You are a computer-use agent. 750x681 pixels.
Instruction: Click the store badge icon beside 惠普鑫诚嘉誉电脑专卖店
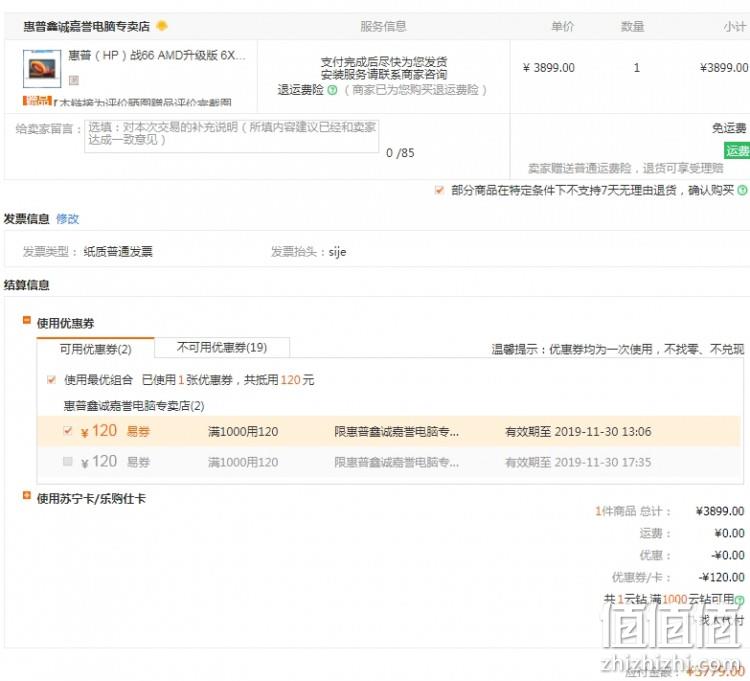point(162,26)
